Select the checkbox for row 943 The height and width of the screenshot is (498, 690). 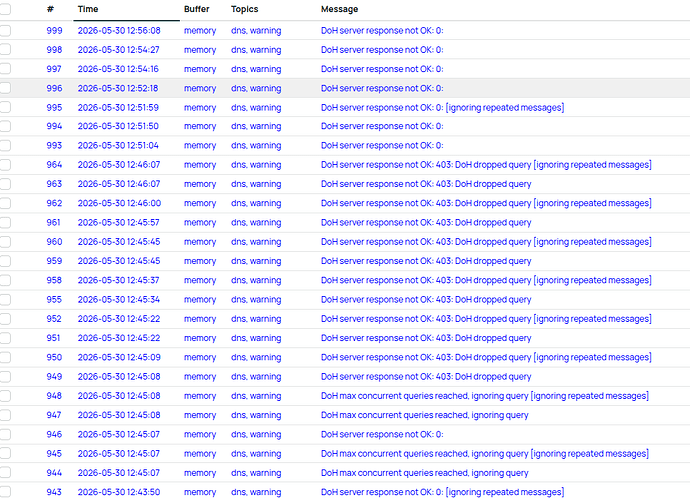coord(5,492)
